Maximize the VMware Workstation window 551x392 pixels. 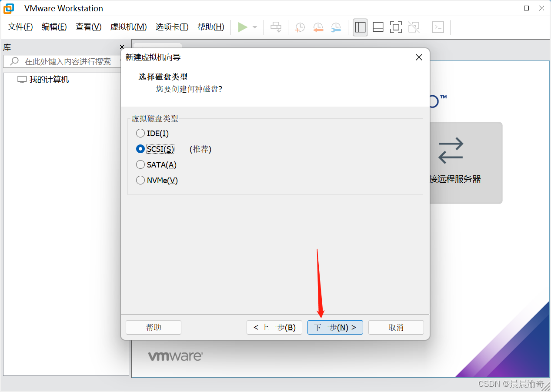pyautogui.click(x=526, y=8)
